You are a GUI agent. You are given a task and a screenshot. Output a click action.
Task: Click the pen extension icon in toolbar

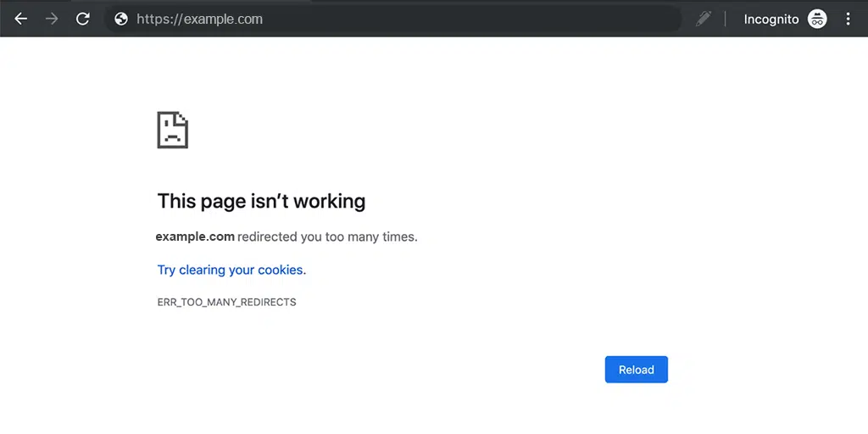point(703,19)
